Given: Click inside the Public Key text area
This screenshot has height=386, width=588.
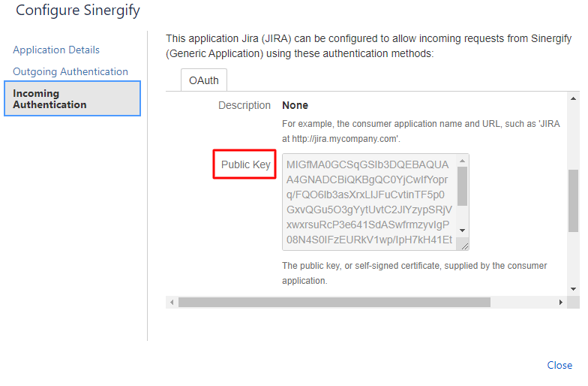Looking at the screenshot, I should 370,202.
